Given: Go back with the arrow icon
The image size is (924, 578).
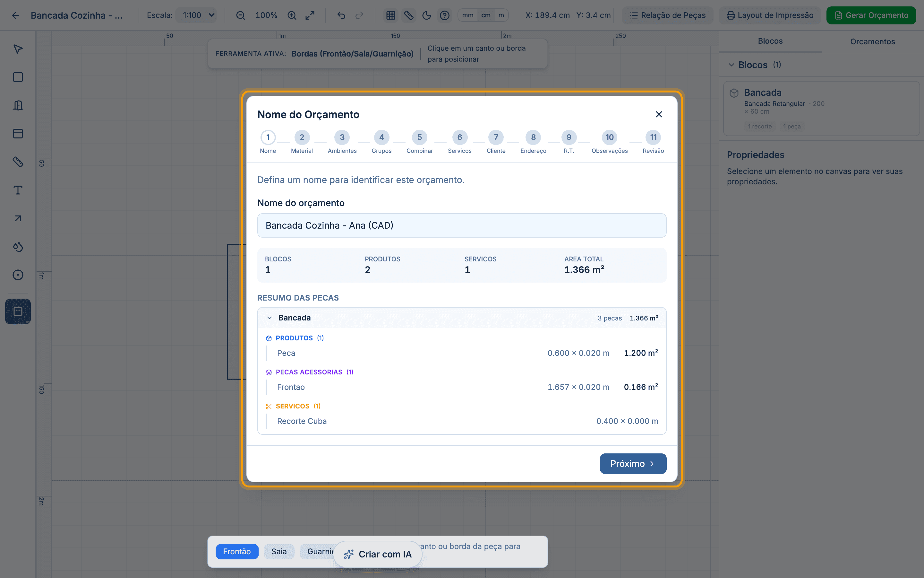Looking at the screenshot, I should coord(15,15).
